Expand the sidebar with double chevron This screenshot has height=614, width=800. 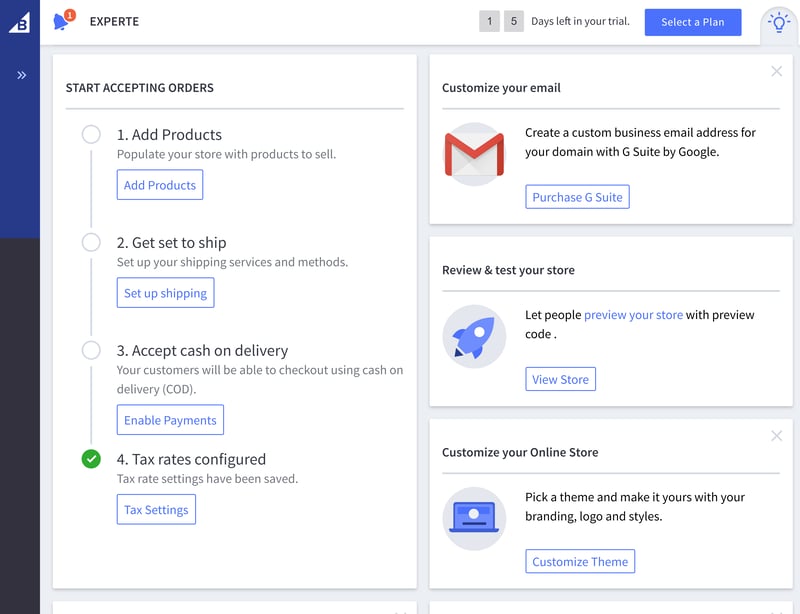coord(21,76)
